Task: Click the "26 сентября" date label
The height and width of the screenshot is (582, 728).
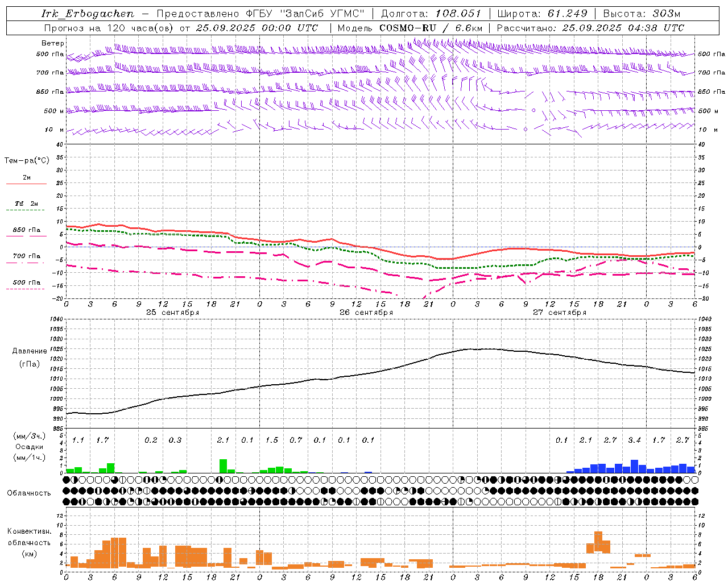Action: (x=366, y=313)
